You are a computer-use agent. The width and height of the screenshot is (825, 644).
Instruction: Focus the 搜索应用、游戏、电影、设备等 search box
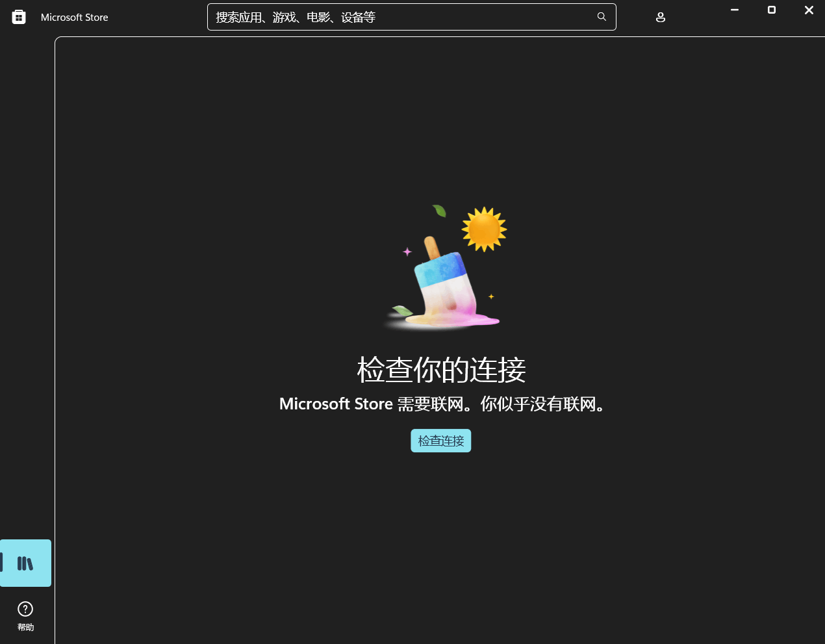click(x=412, y=17)
